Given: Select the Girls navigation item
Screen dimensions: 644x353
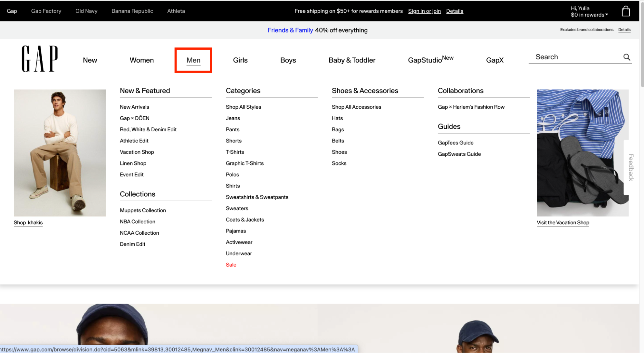Looking at the screenshot, I should 240,60.
